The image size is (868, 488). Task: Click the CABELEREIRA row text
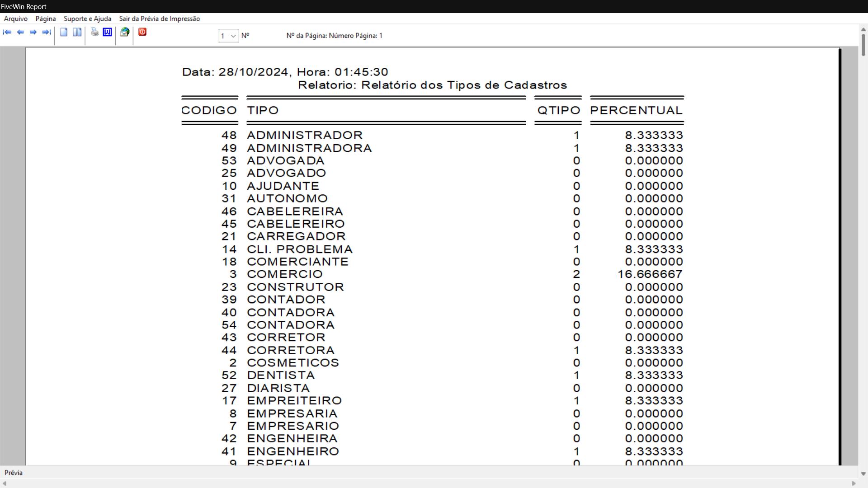(x=295, y=211)
